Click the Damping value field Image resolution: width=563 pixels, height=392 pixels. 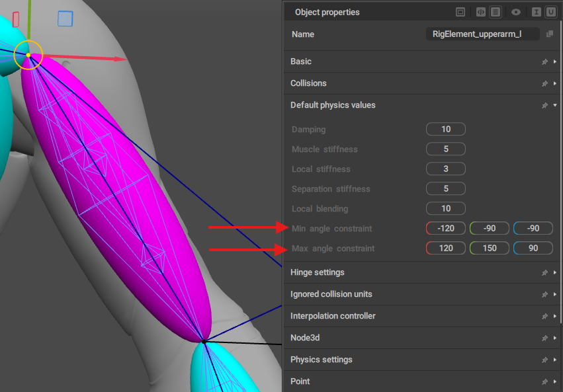coord(445,130)
